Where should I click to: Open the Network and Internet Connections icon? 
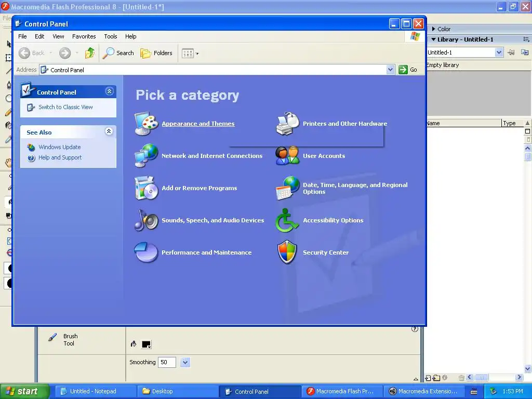pos(146,156)
